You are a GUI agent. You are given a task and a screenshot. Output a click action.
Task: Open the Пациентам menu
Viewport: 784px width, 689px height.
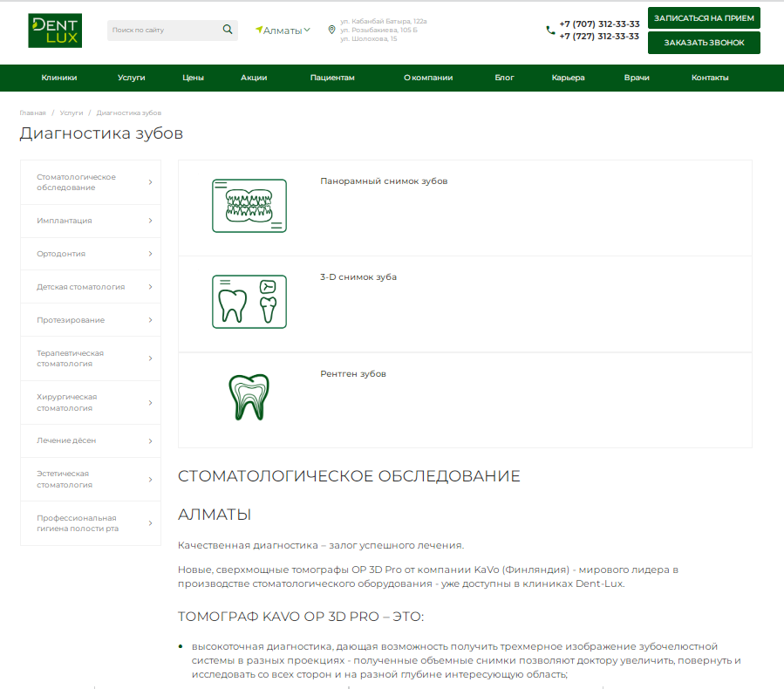(x=332, y=78)
